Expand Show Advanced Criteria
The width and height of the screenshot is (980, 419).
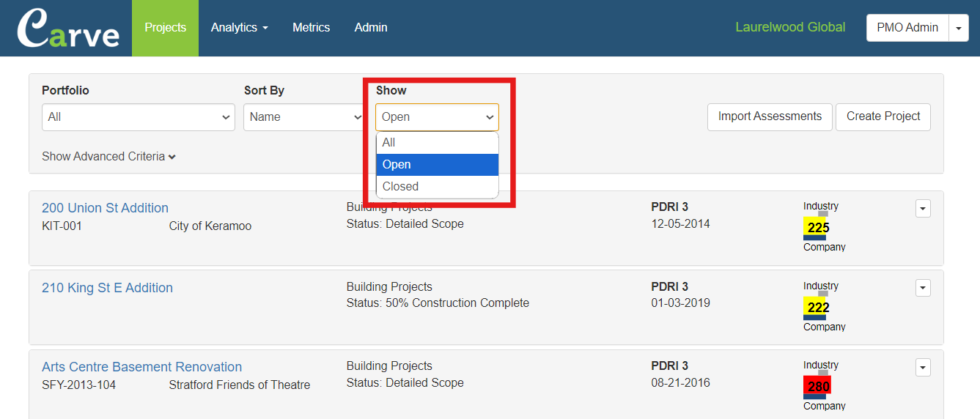[108, 156]
